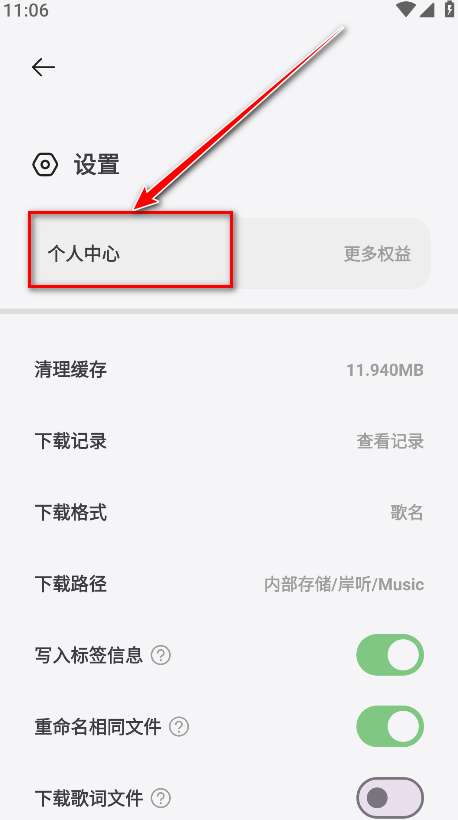Image resolution: width=458 pixels, height=820 pixels.
Task: Tap 更多权益 link
Action: [x=377, y=254]
